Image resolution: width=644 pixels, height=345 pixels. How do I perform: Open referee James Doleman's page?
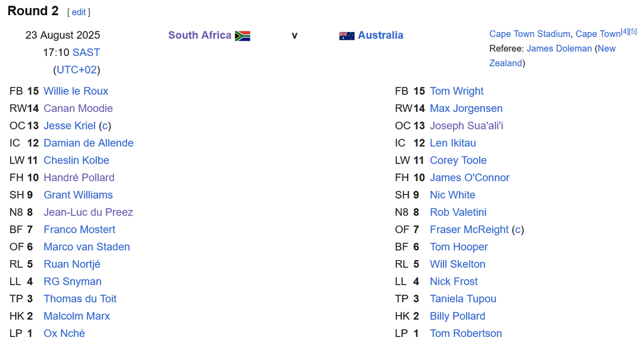[559, 48]
